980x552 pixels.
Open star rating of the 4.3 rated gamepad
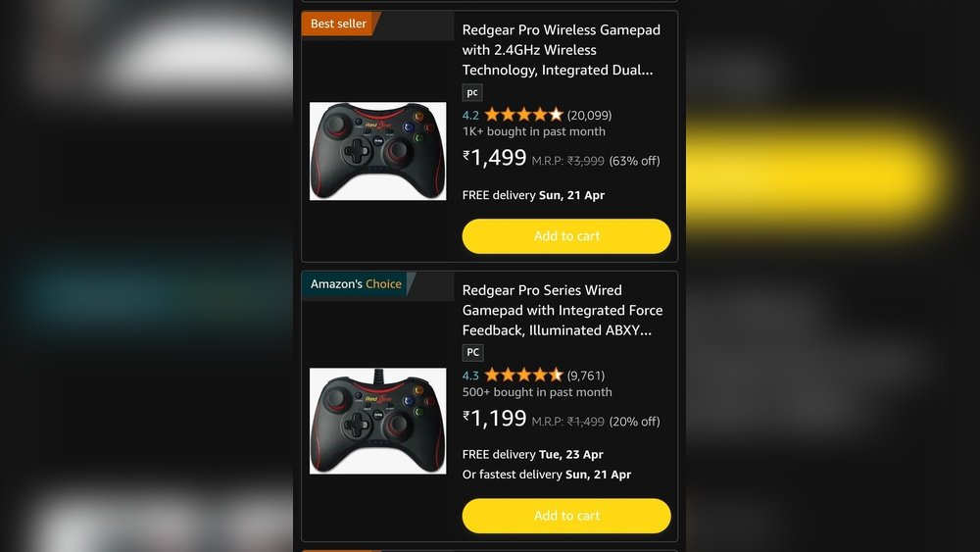point(523,376)
